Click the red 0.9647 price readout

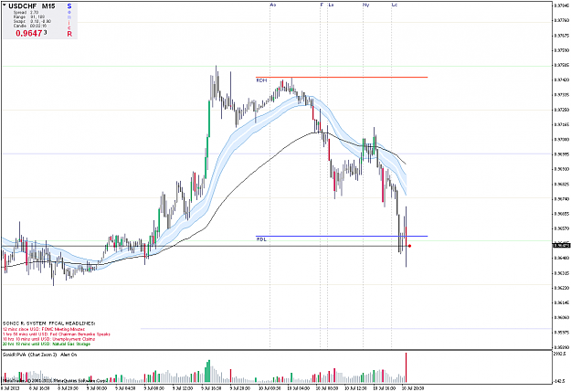tap(28, 34)
